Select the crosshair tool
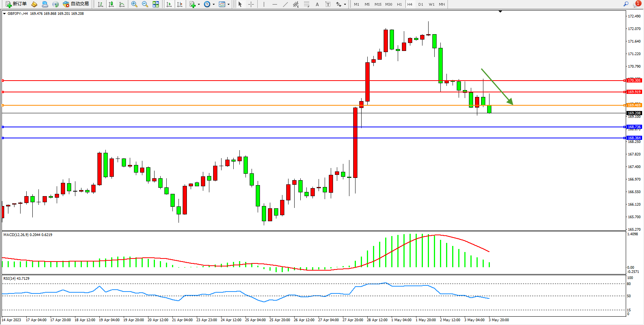 coord(251,4)
